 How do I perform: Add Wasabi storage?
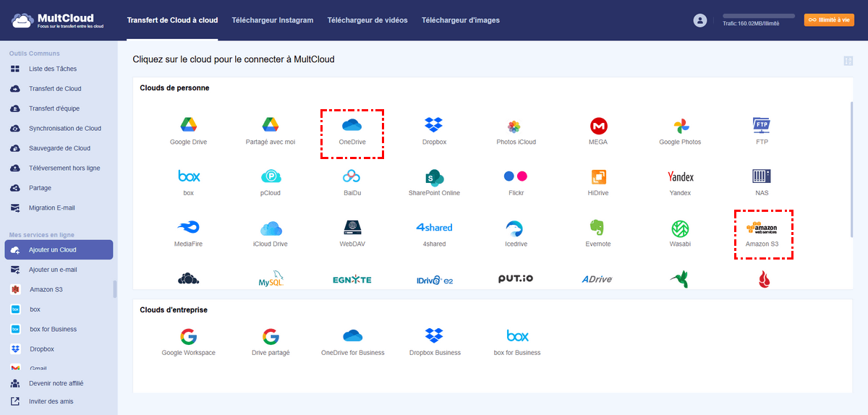coord(680,234)
